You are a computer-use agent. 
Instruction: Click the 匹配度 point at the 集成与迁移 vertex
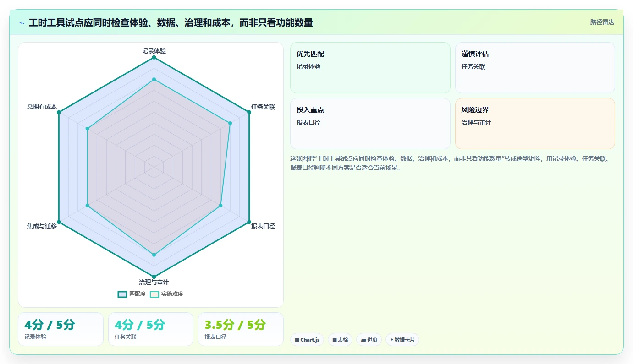click(x=59, y=222)
